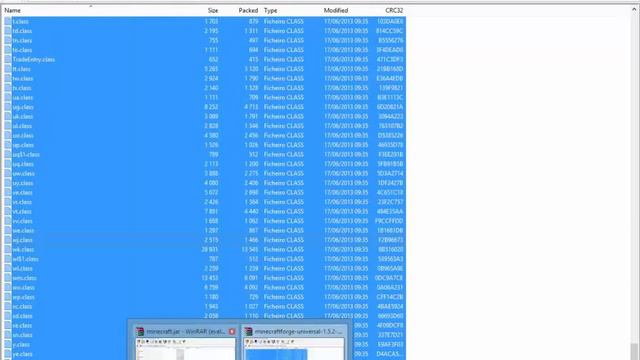Click the file icon beside ua.class
The image size is (640, 360).
pos(8,98)
